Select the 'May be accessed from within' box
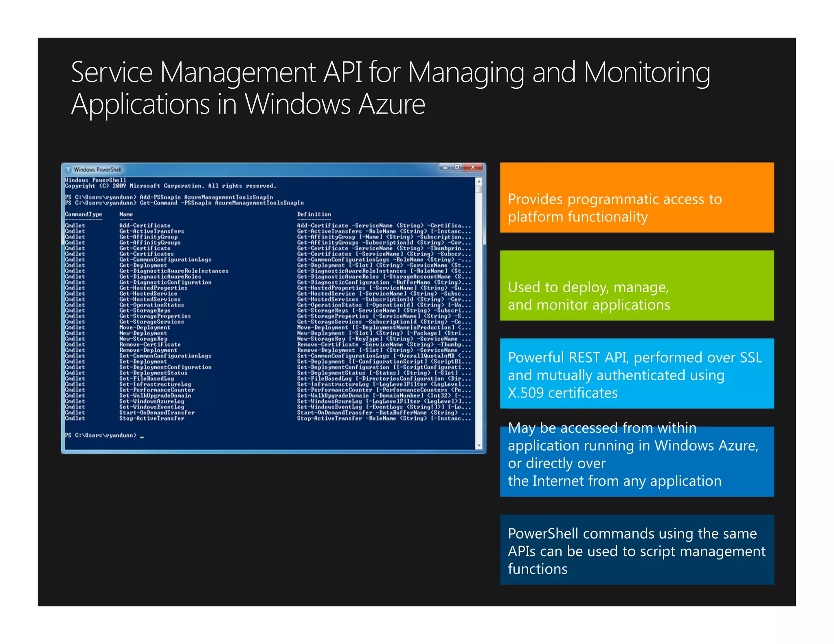This screenshot has width=834, height=644. click(636, 462)
